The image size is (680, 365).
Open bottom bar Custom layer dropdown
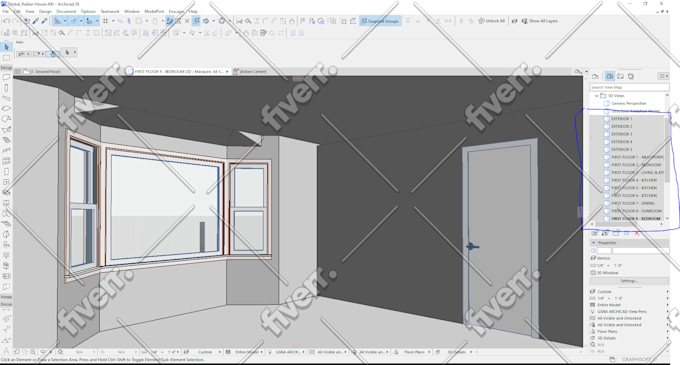pyautogui.click(x=203, y=352)
